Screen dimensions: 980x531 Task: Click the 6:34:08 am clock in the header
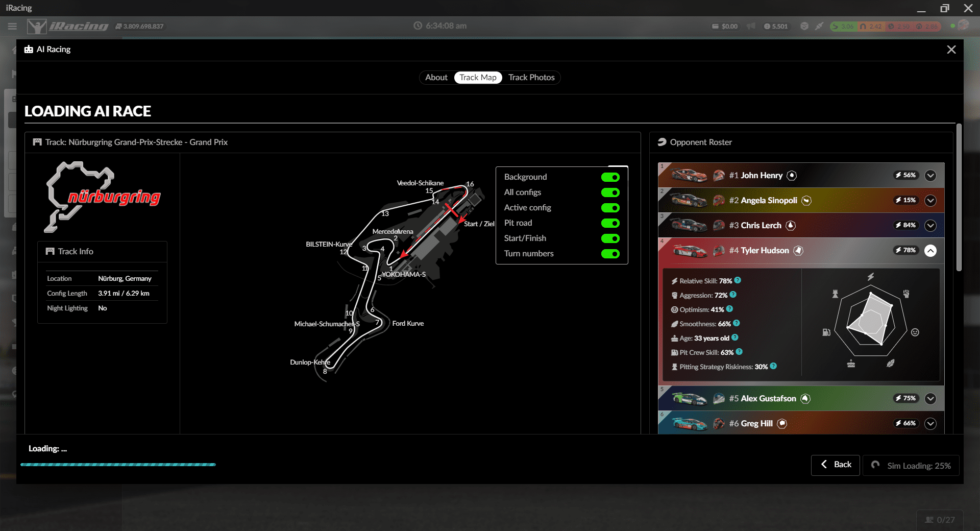click(x=440, y=26)
